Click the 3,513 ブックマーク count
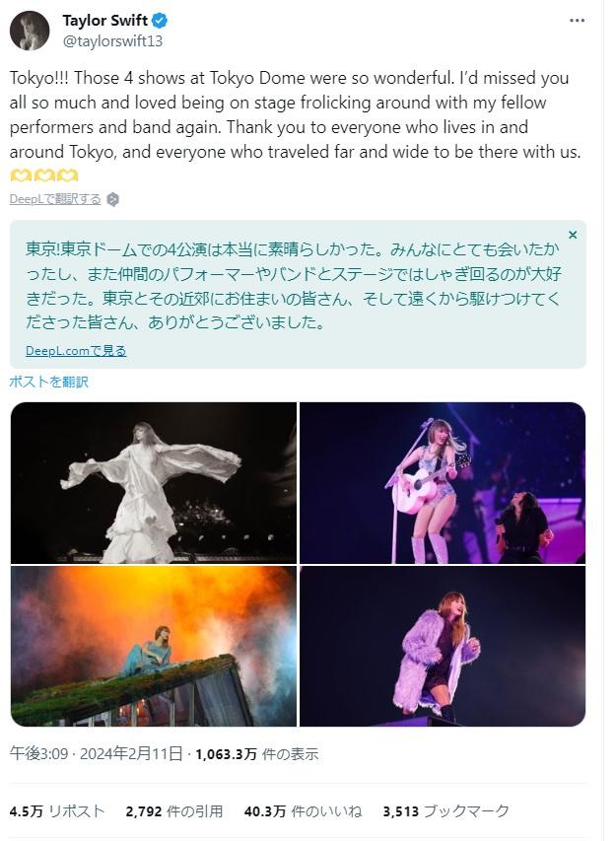The width and height of the screenshot is (616, 841). 446,811
